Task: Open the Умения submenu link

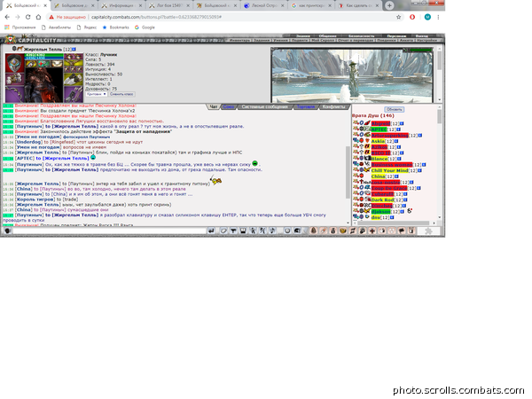Action: pos(281,41)
